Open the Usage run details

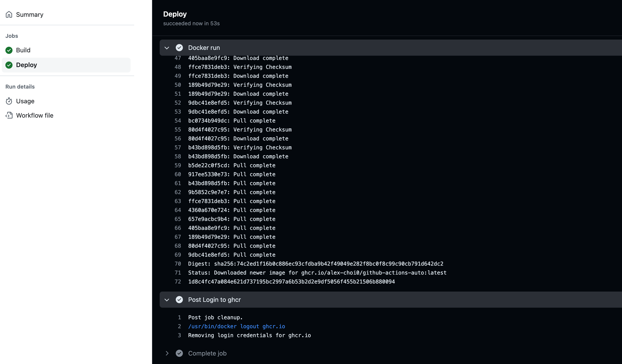point(25,101)
